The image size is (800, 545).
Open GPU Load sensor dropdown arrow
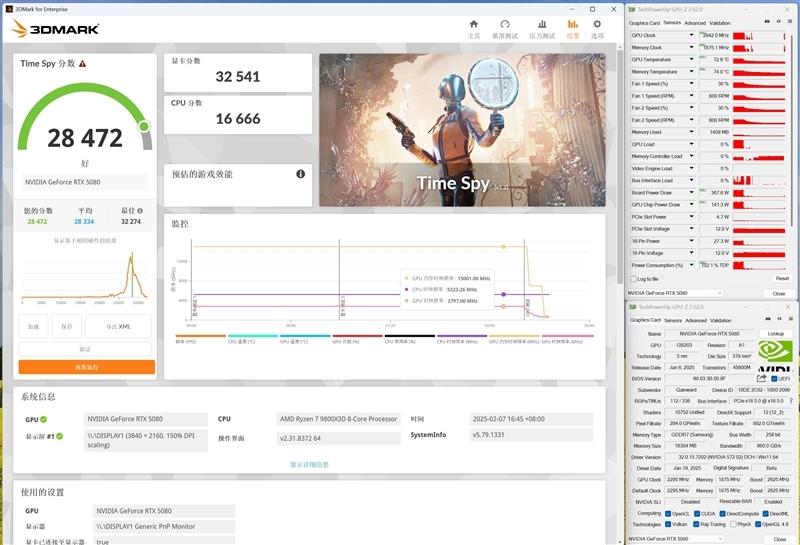click(691, 144)
